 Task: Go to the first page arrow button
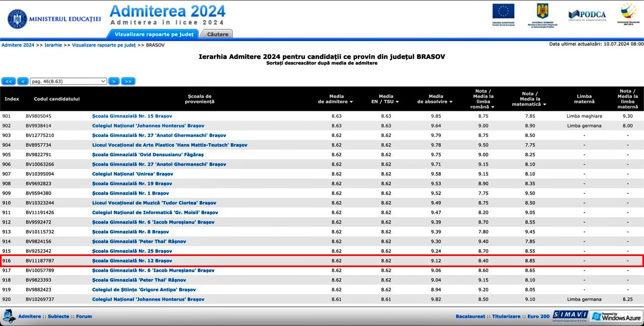coord(9,81)
